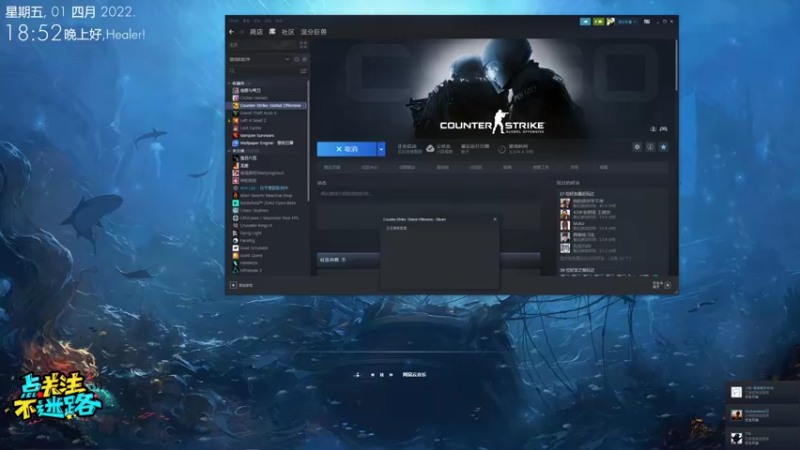The image size is (800, 450).
Task: Click the play time clock icon
Action: click(502, 149)
